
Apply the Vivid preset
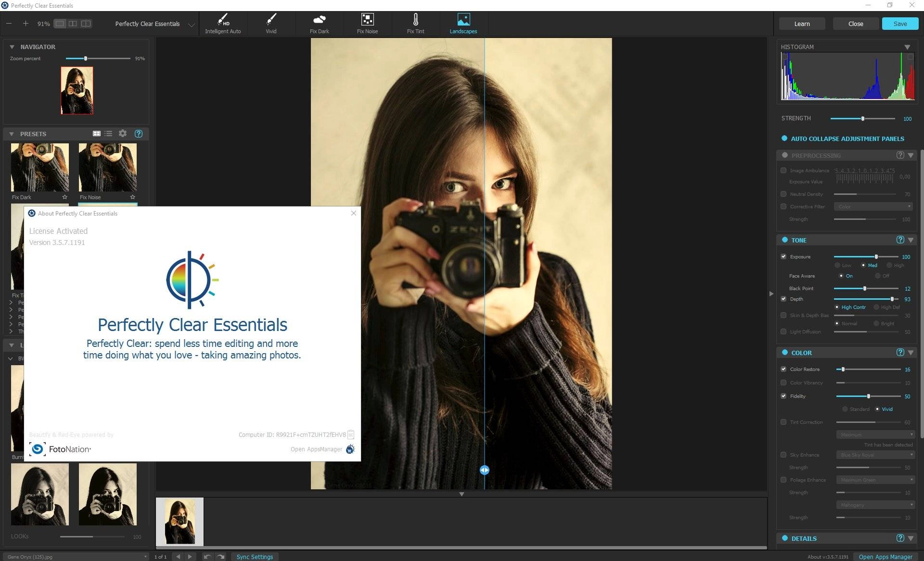click(x=271, y=24)
